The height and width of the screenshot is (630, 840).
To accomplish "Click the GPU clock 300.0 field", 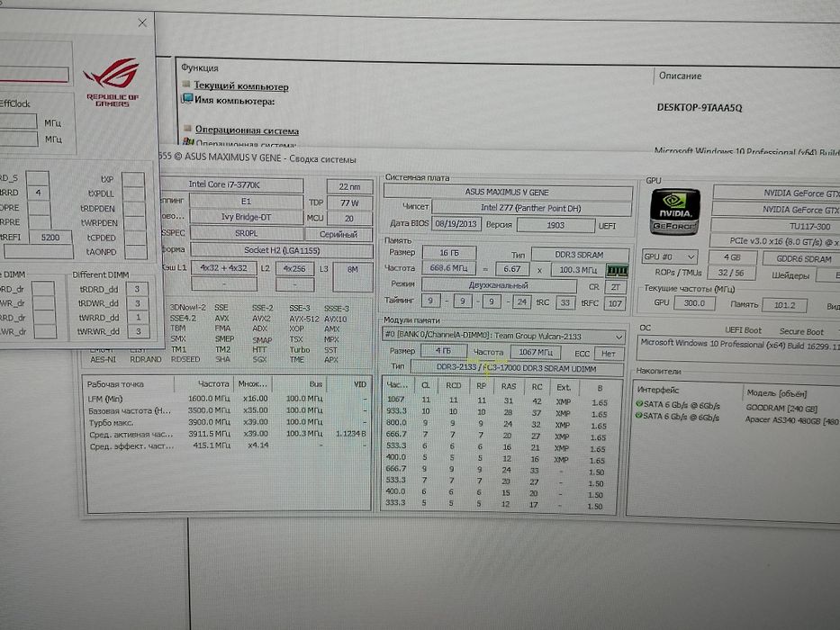I will coord(694,303).
